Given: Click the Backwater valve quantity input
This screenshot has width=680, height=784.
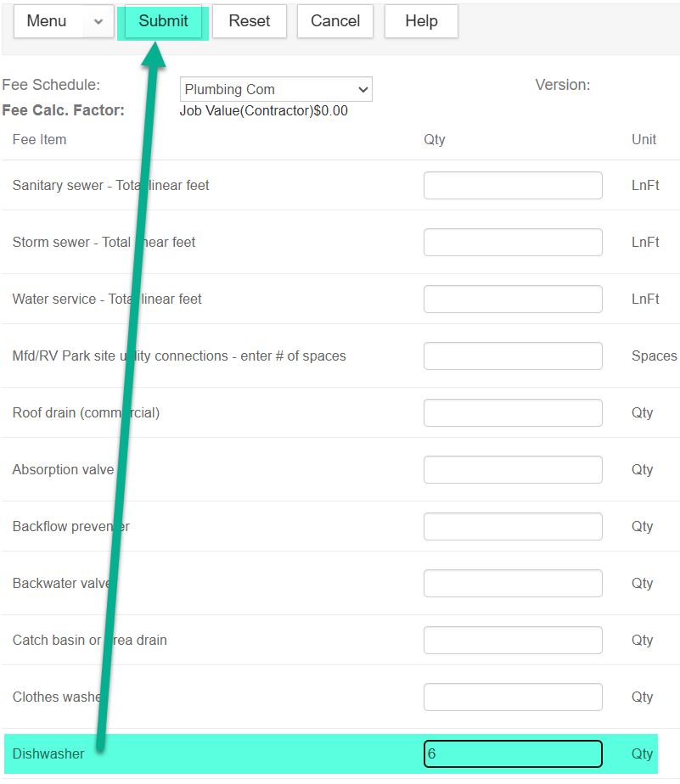Looking at the screenshot, I should coord(513,583).
